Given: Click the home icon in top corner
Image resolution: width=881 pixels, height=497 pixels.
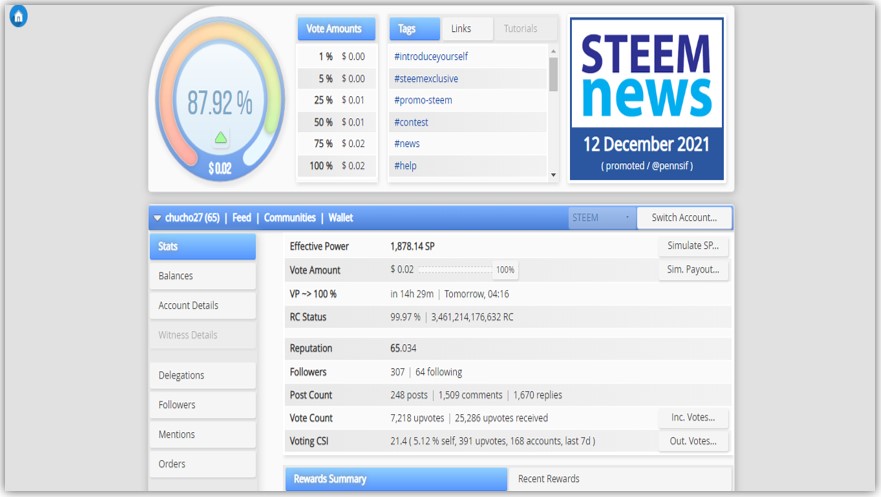Looking at the screenshot, I should 19,16.
